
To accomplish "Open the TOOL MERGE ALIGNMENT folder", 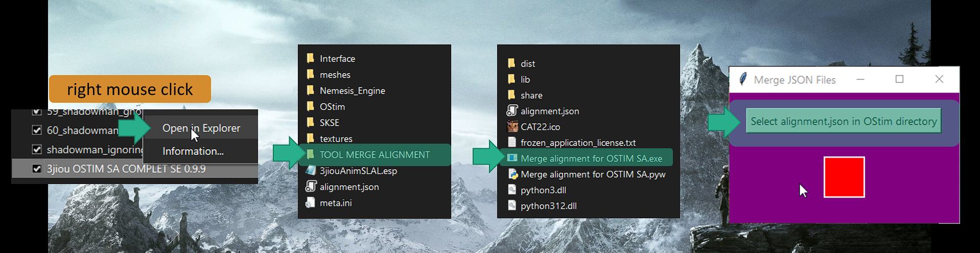I will pyautogui.click(x=375, y=155).
